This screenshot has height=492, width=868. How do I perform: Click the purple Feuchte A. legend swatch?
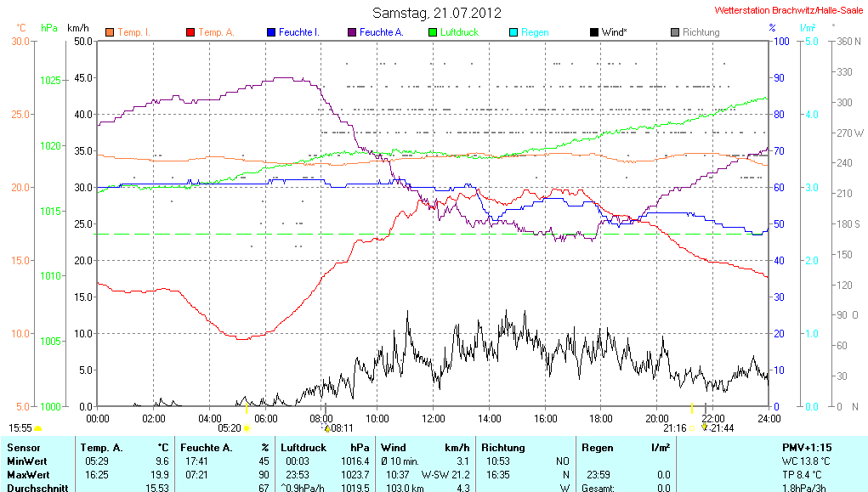click(351, 32)
